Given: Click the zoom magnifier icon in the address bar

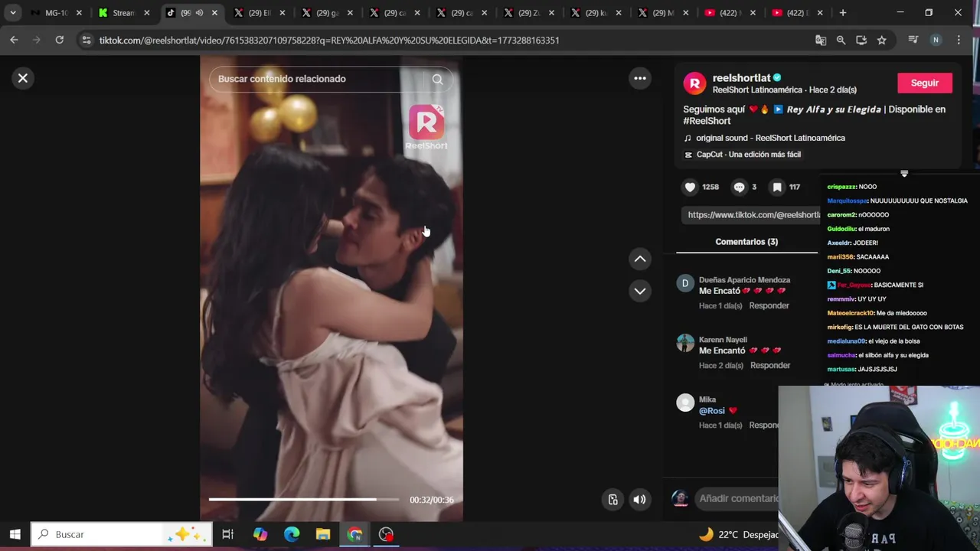Looking at the screenshot, I should 841,40.
